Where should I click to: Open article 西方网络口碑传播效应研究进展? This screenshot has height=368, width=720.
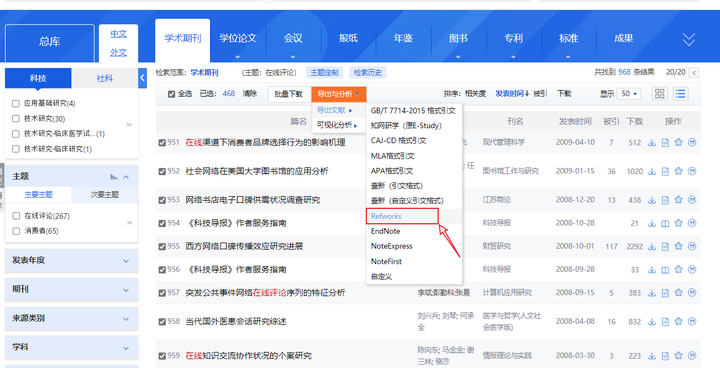click(244, 246)
